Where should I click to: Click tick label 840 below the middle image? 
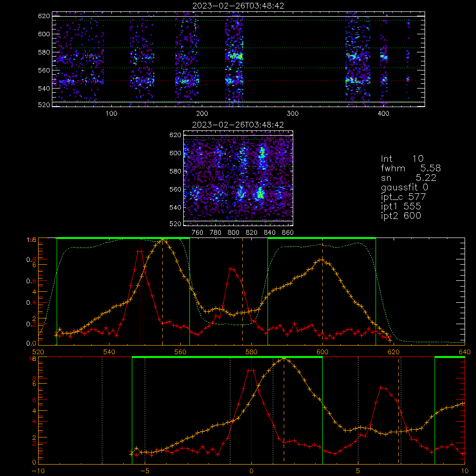(x=269, y=233)
